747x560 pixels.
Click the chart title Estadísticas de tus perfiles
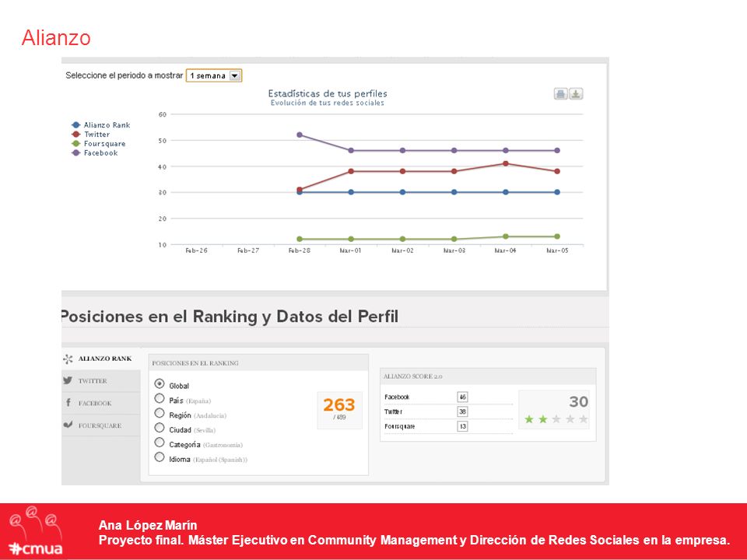328,93
